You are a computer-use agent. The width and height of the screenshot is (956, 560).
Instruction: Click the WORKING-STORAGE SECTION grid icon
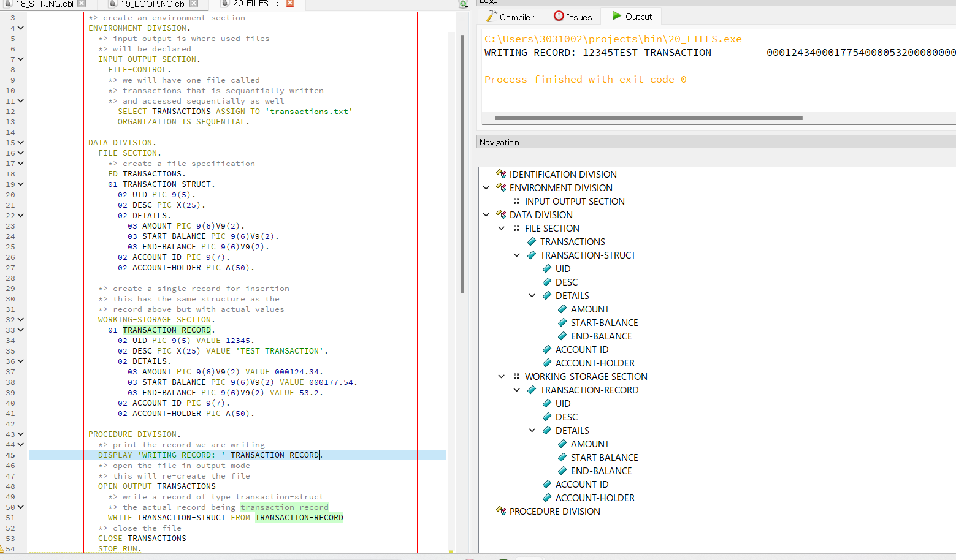pyautogui.click(x=516, y=376)
